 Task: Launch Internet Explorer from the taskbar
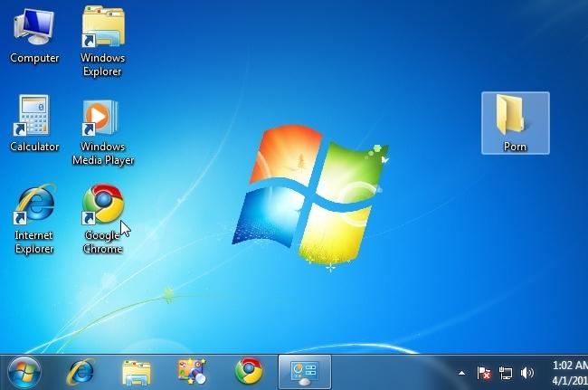pos(81,372)
